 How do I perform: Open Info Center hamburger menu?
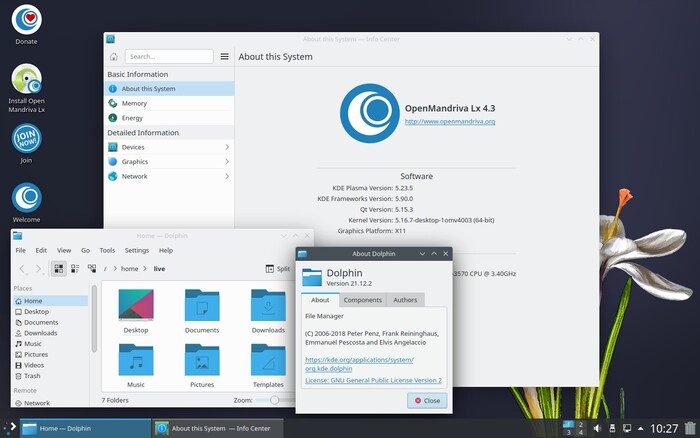(224, 57)
